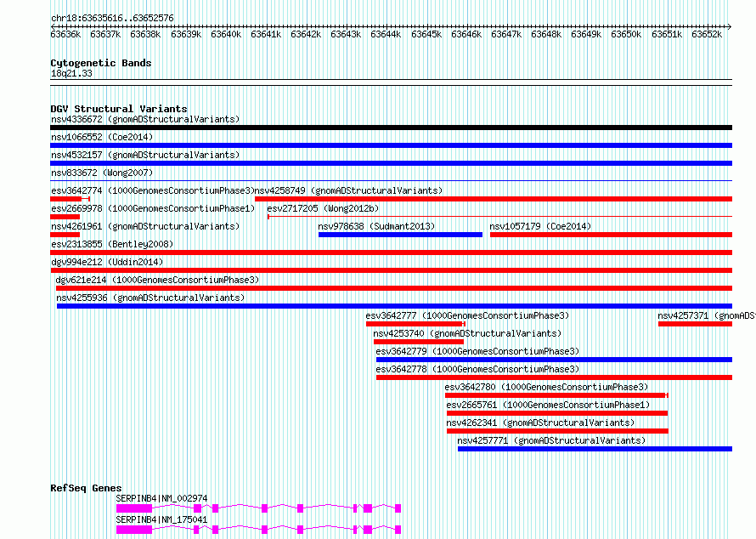756x539 pixels.
Task: Click the large first exon of SERPINB4 NM_175041
Action: [x=134, y=530]
